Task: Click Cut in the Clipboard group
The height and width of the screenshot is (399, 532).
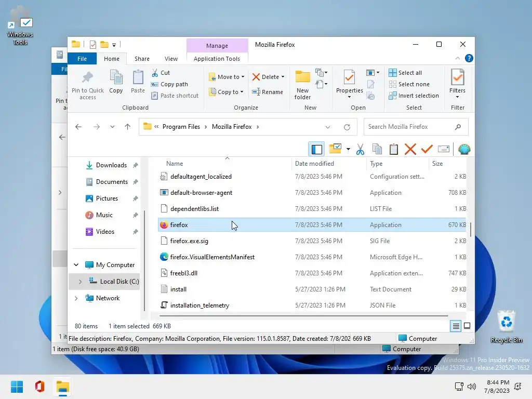Action: coord(161,73)
